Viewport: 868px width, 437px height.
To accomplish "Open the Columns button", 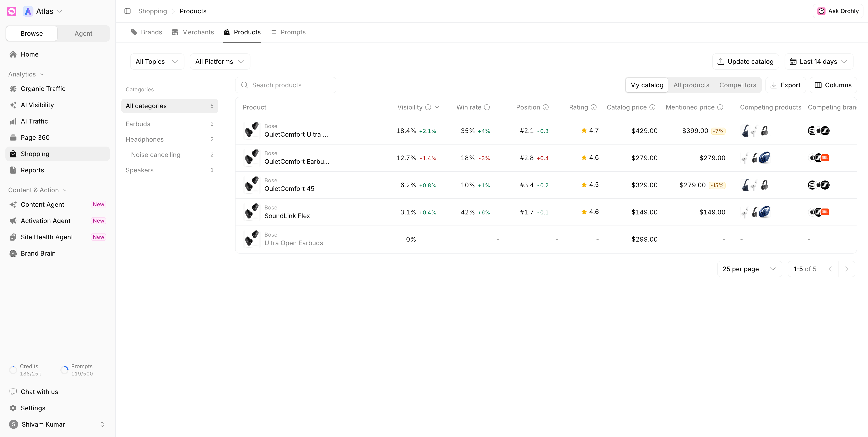I will (x=833, y=85).
